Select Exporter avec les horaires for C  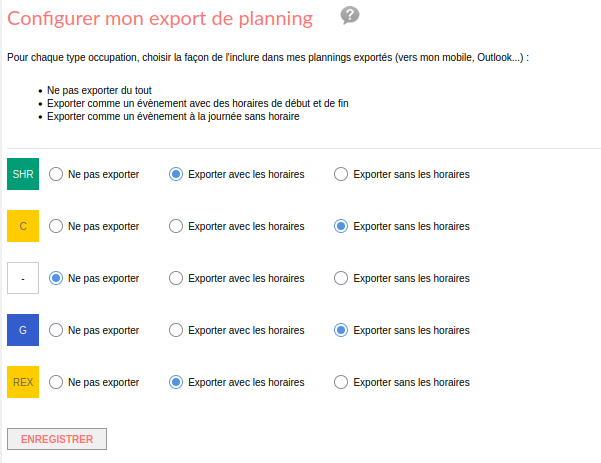176,226
